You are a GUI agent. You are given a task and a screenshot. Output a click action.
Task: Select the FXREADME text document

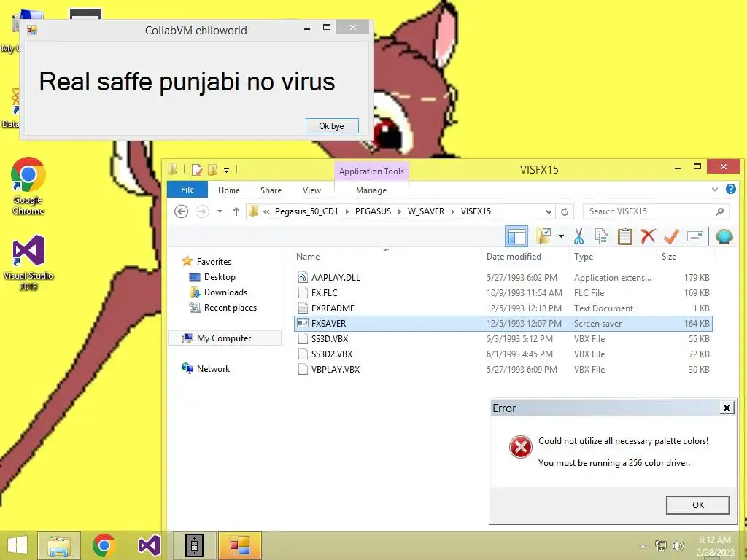pos(503,308)
